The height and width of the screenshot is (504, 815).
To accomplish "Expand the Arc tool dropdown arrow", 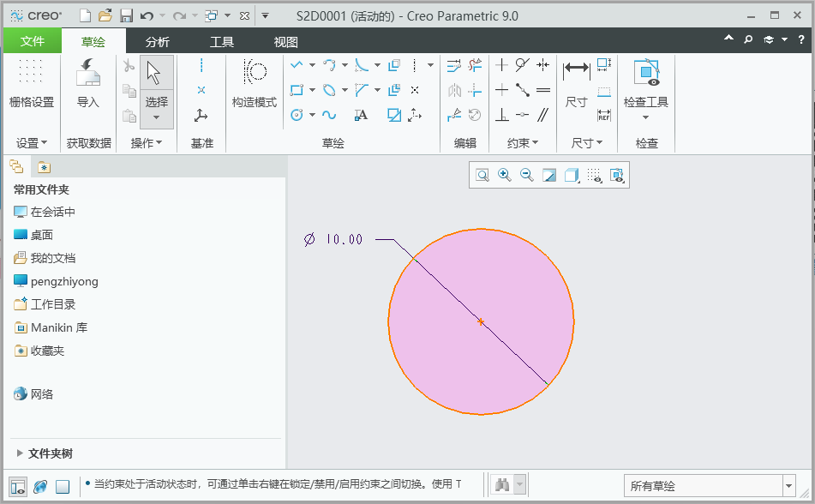I will click(x=345, y=65).
